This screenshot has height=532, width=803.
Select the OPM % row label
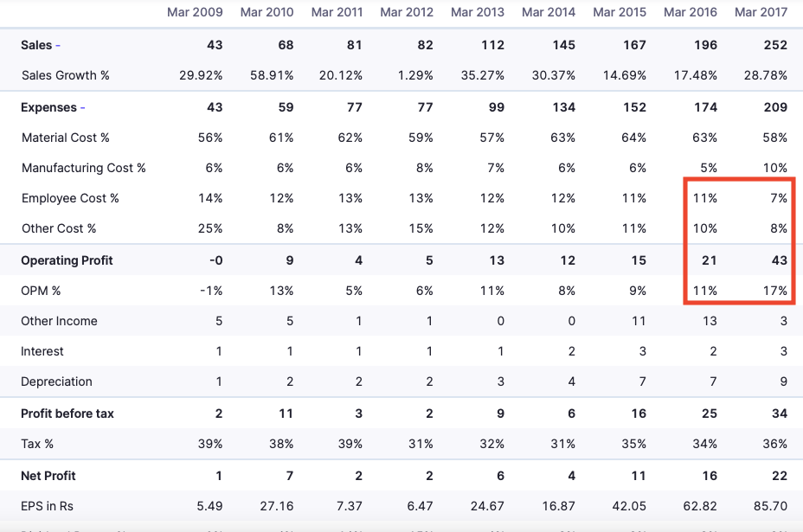(42, 291)
